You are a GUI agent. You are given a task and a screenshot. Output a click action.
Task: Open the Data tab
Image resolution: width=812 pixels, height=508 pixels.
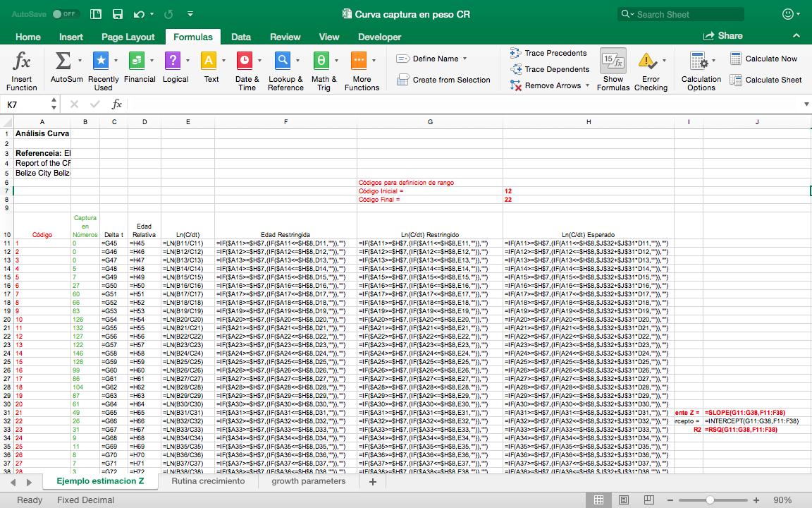click(x=241, y=37)
